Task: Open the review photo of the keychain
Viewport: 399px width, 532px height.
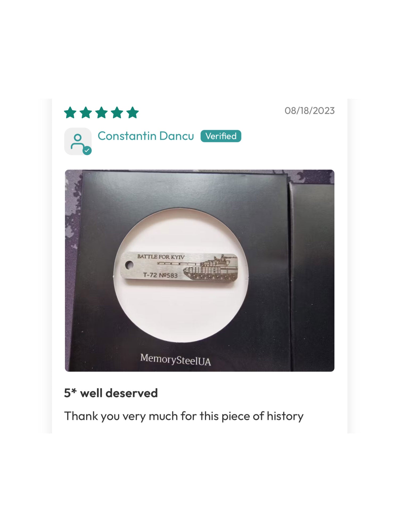Action: point(199,271)
